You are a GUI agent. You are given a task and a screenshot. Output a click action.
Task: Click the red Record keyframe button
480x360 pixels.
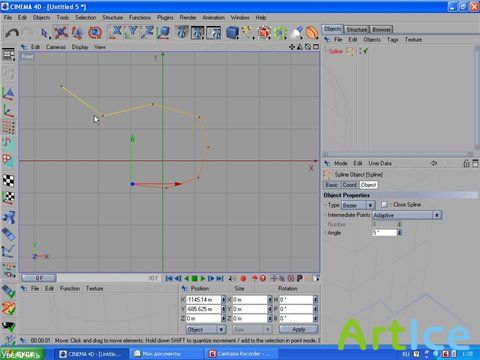[x=243, y=278]
